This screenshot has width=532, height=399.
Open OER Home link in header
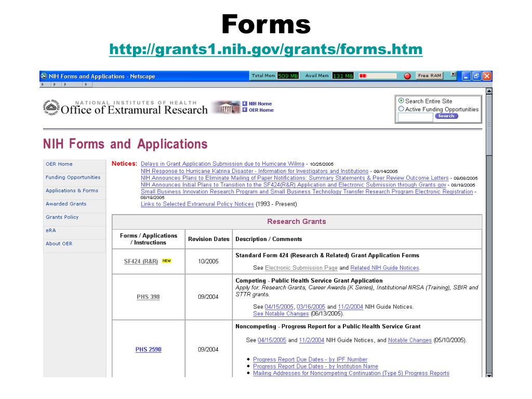tap(261, 110)
